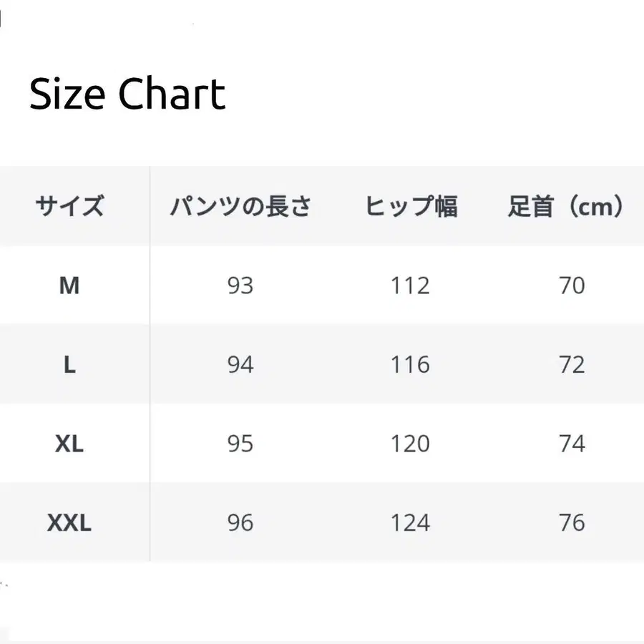Image resolution: width=644 pixels, height=644 pixels.
Task: Click pants length value 94
Action: [240, 365]
